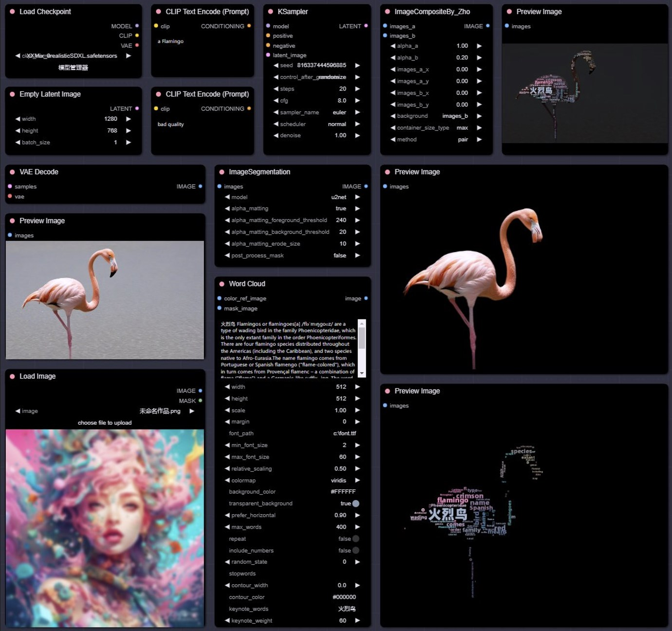Open the colormap viridis selector
Screen dimensions: 672x631
(293, 481)
